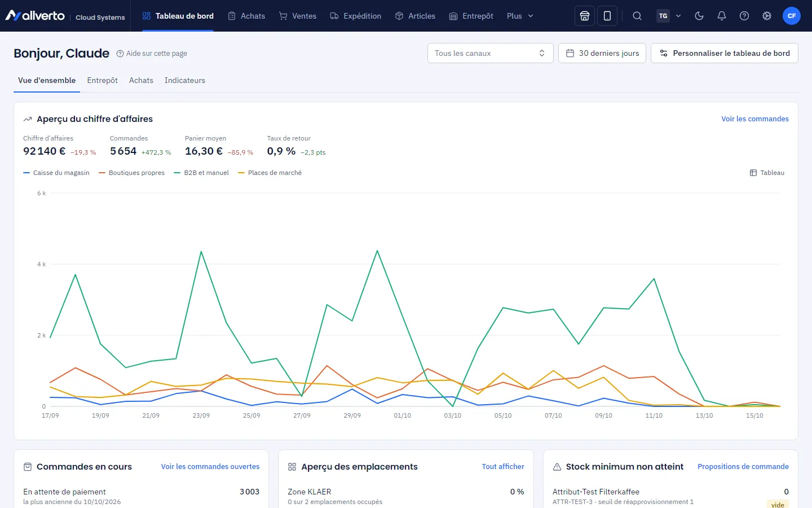812x508 pixels.
Task: Switch to the Indicateurs tab
Action: click(x=185, y=80)
